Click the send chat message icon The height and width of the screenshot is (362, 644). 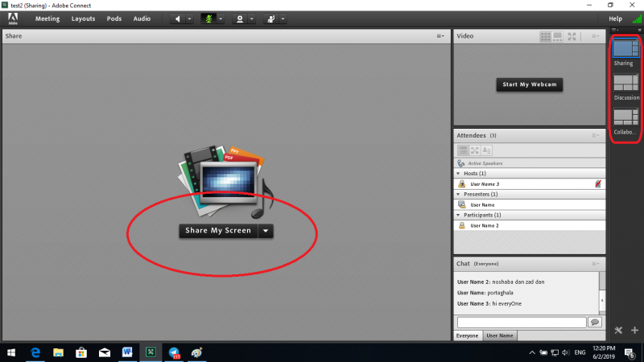tap(595, 322)
